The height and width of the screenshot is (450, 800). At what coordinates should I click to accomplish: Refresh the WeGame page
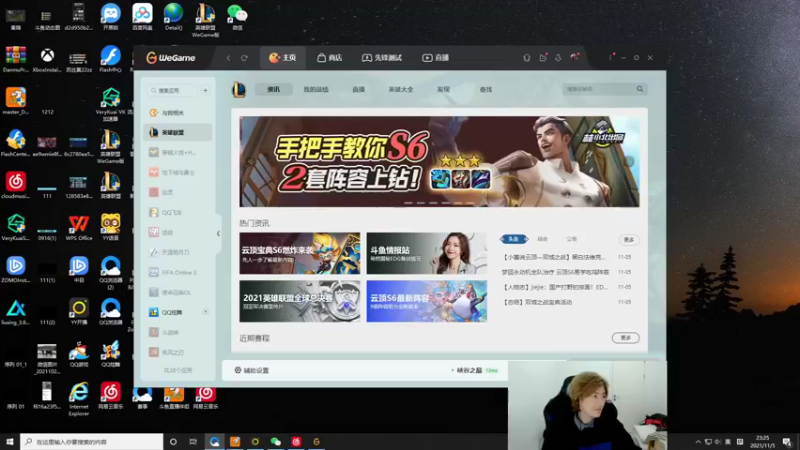click(244, 58)
